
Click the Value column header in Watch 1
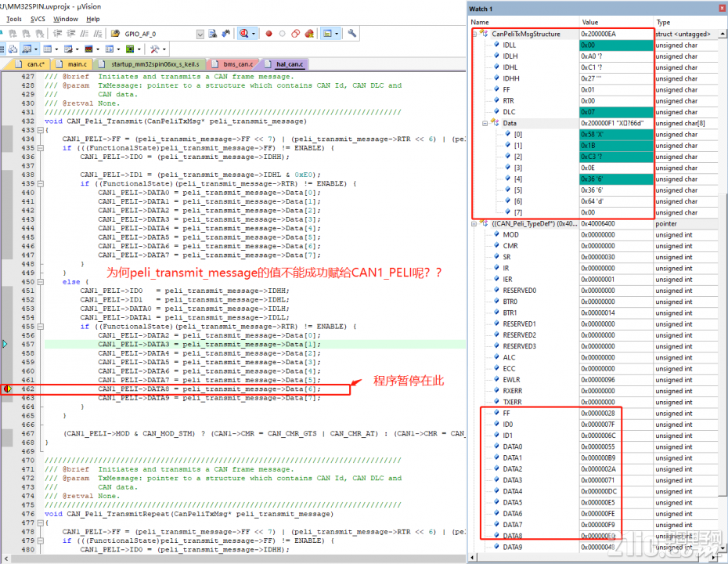point(616,22)
